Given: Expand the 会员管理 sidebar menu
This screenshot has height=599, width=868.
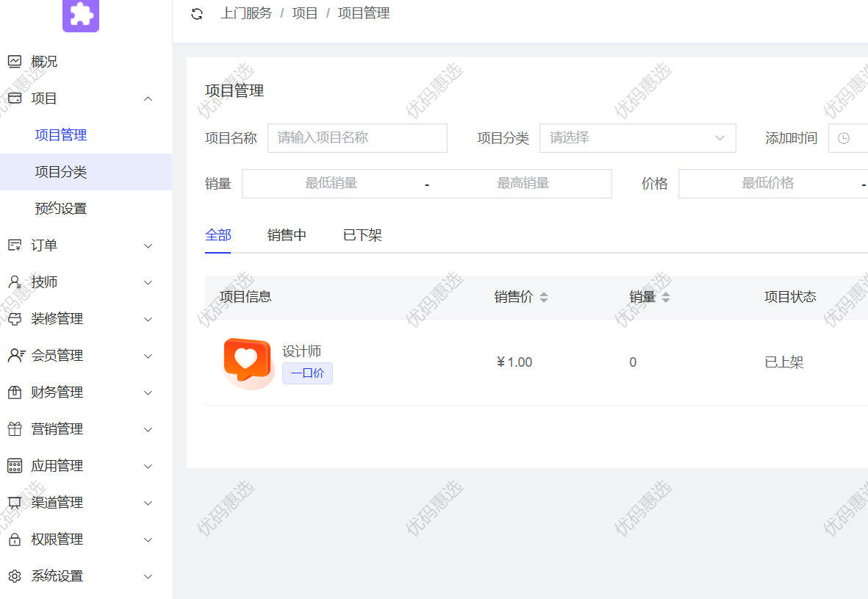Looking at the screenshot, I should [148, 356].
